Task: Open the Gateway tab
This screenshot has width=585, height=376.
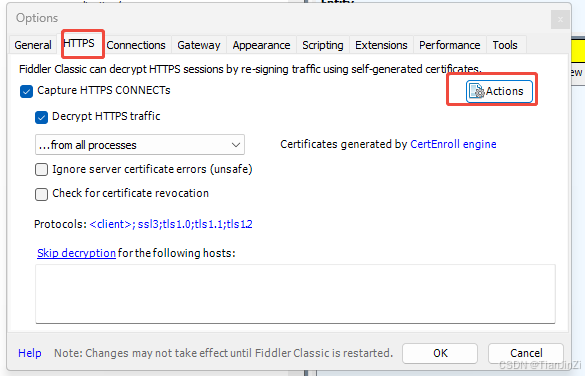Action: click(199, 45)
